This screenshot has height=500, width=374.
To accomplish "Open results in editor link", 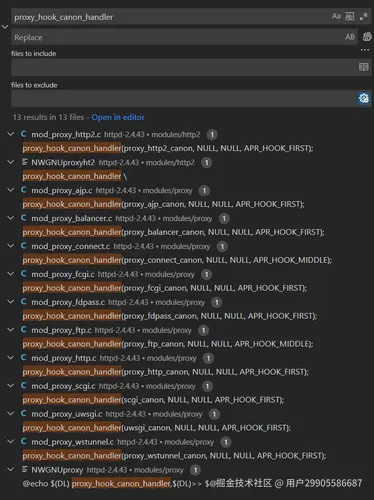I will point(118,117).
